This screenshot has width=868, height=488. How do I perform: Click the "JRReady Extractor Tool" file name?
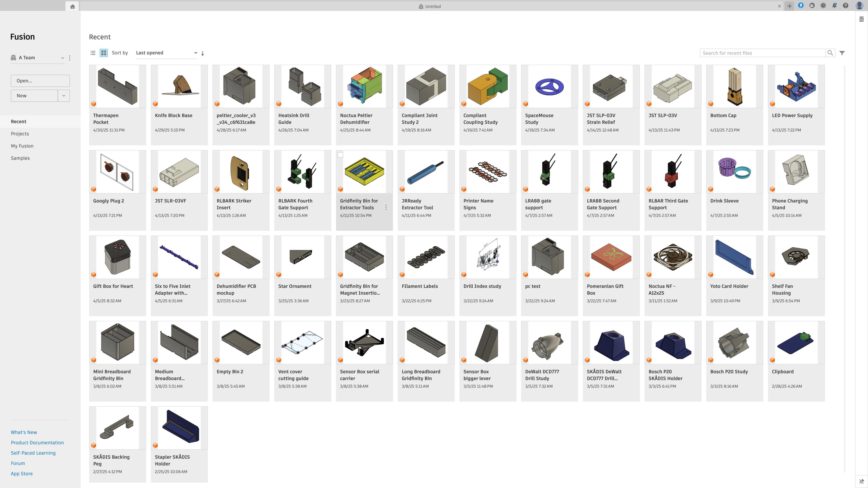pyautogui.click(x=417, y=204)
